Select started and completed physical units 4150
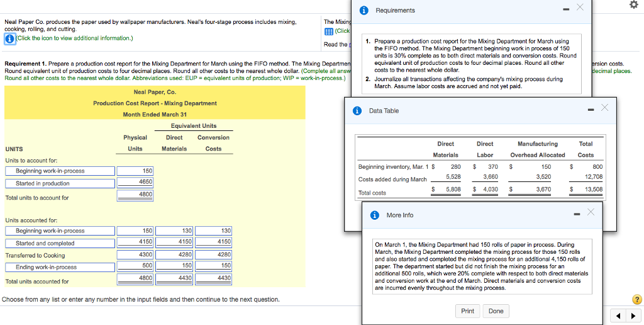 135,242
